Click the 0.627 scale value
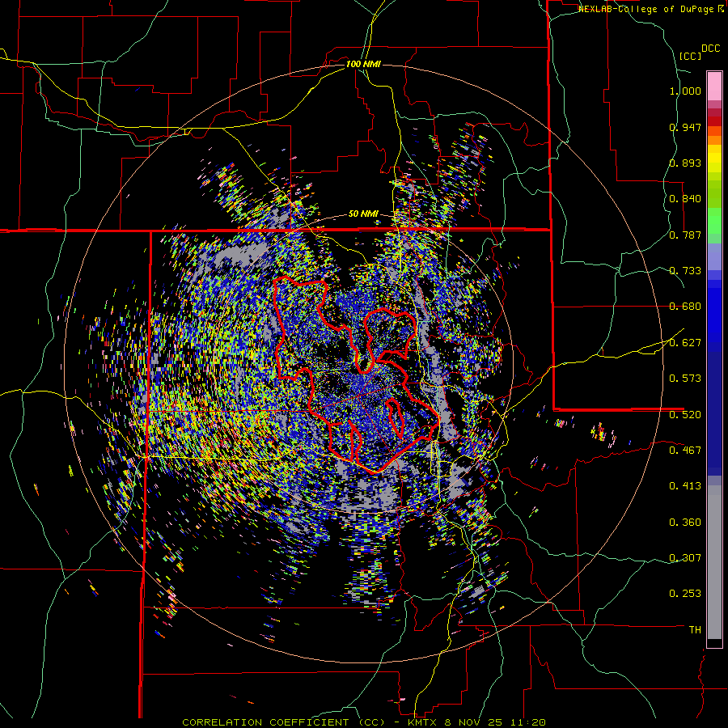Viewport: 728px width, 728px height. pos(685,343)
